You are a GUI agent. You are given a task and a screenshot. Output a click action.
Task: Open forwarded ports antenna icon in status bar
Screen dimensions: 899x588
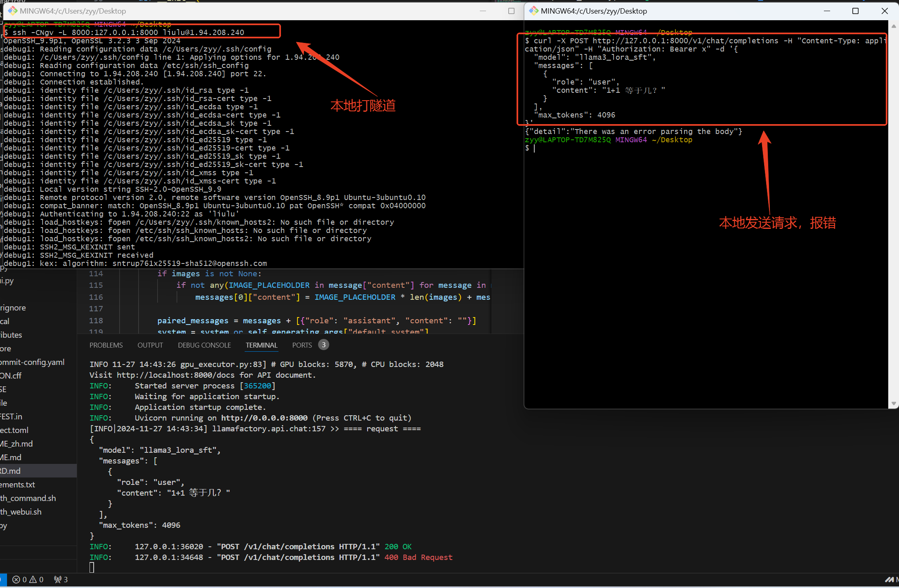coord(58,580)
